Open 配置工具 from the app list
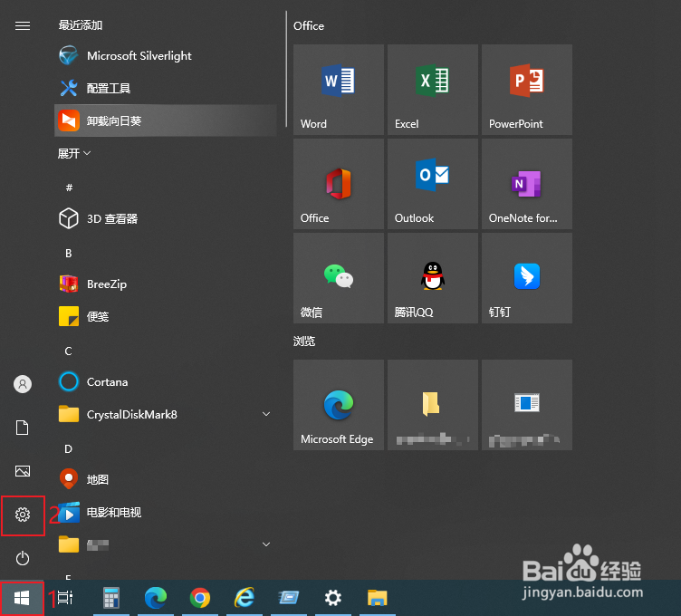The image size is (681, 616). (x=165, y=88)
